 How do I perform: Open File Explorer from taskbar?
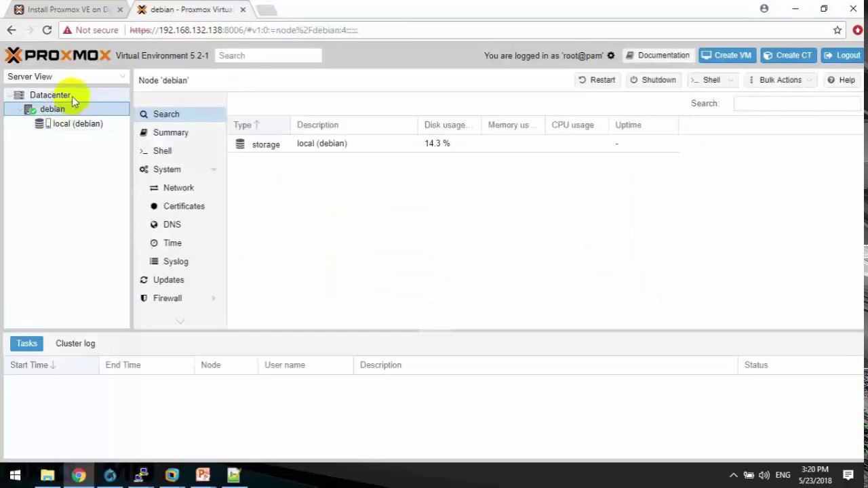click(x=47, y=475)
